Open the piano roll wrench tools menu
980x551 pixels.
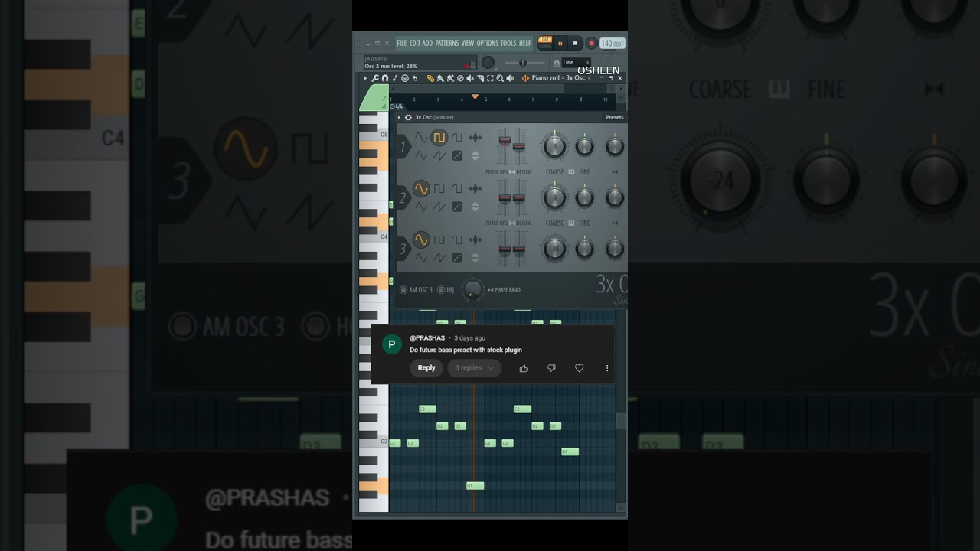375,78
